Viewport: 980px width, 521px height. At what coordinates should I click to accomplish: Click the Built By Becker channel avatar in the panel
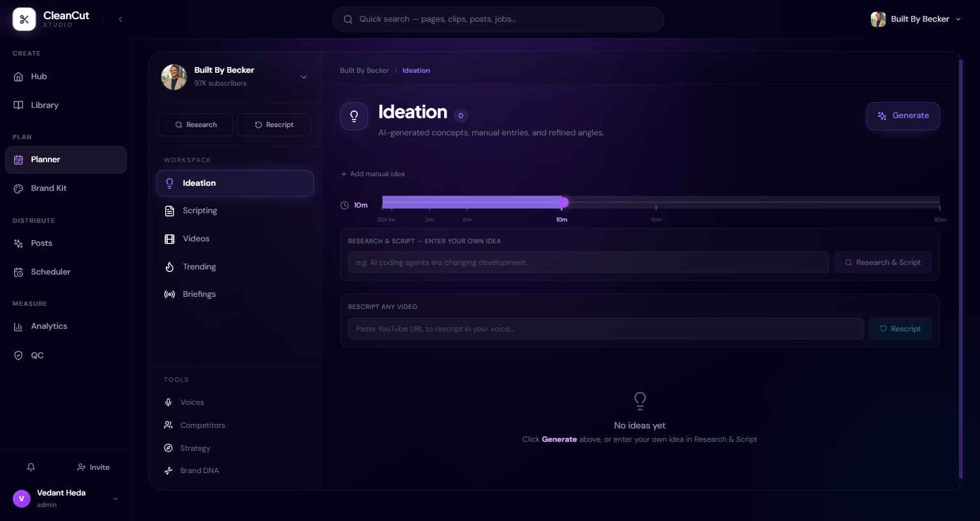click(x=174, y=77)
